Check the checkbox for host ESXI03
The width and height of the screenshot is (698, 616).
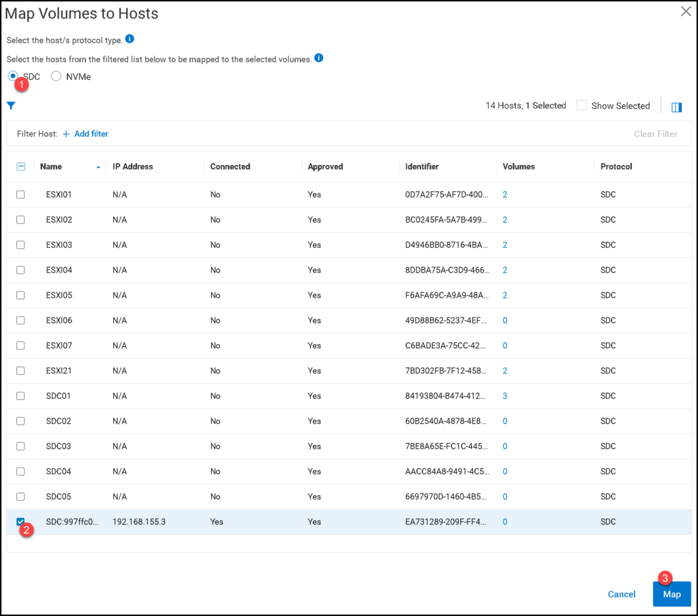20,245
